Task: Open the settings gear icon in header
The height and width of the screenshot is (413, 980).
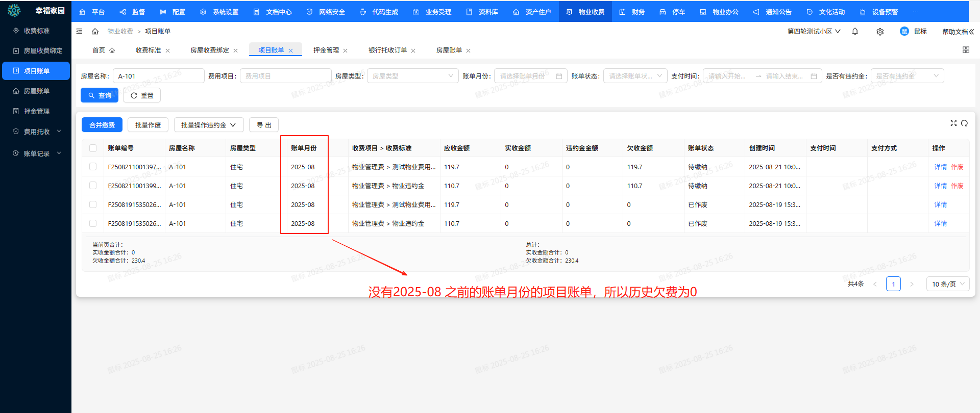Action: (x=880, y=32)
